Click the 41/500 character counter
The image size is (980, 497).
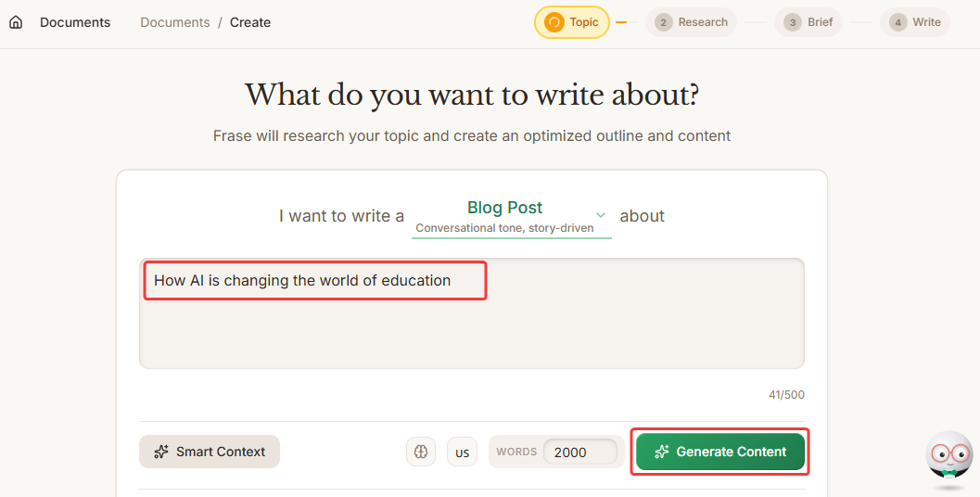click(x=786, y=395)
